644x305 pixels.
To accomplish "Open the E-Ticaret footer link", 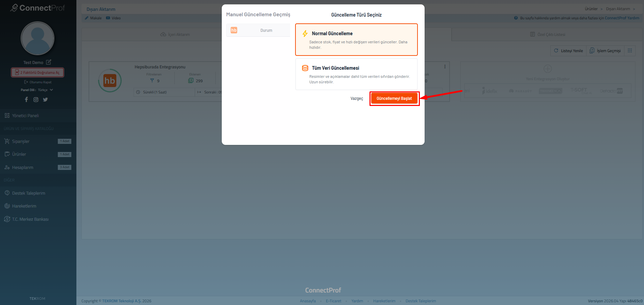I will (x=333, y=301).
